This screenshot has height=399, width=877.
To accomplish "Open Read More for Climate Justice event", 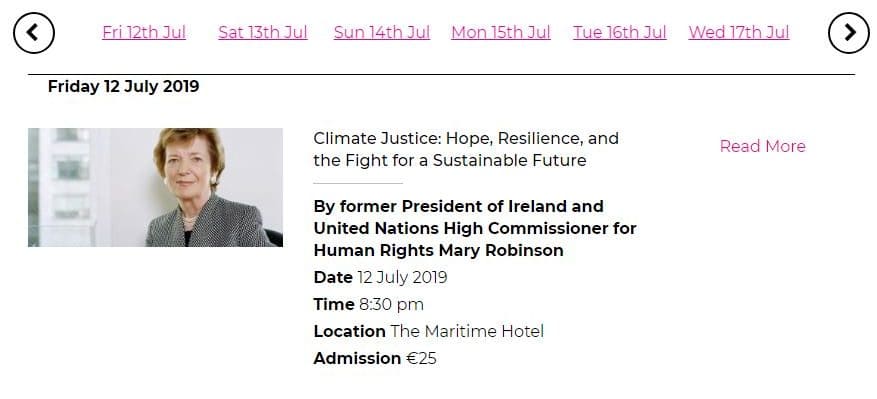I will click(762, 147).
